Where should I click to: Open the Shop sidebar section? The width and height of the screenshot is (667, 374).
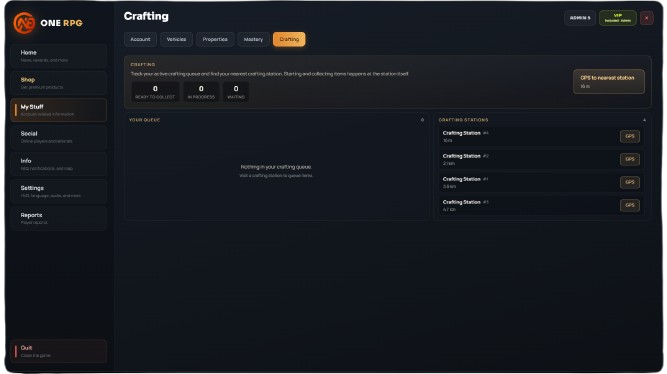point(59,83)
